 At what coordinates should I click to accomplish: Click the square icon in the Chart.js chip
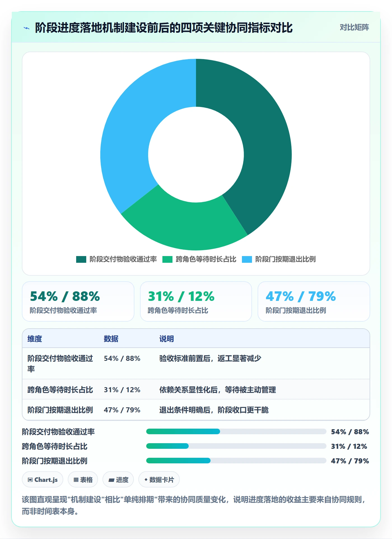coord(30,480)
